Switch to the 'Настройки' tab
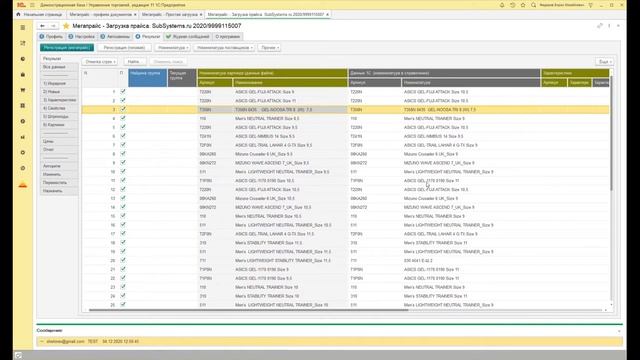The image size is (640, 360). pos(82,36)
